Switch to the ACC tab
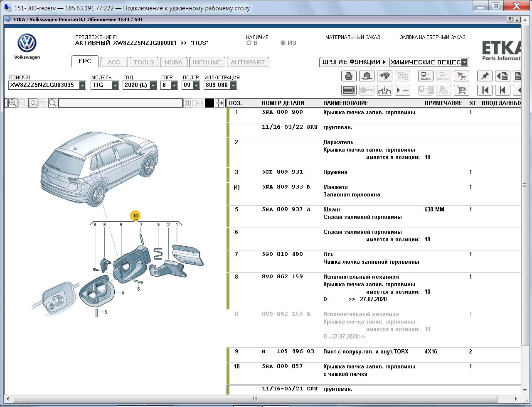 (114, 62)
